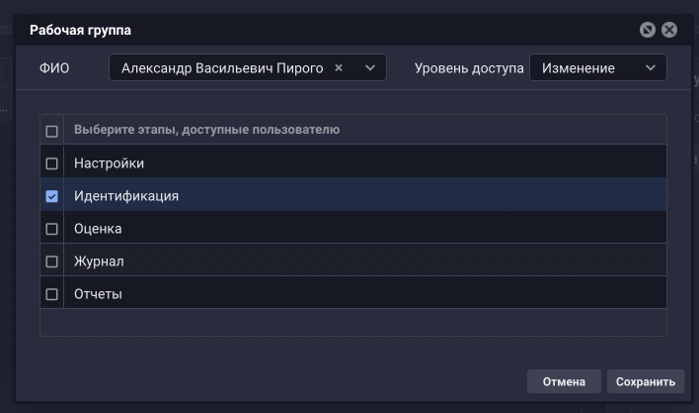This screenshot has height=413, width=699.
Task: Click the Выберите этапы header text
Action: click(206, 130)
